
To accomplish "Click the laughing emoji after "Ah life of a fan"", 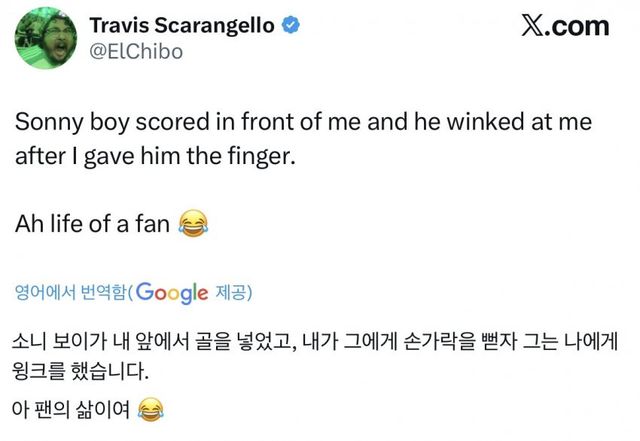I will 191,223.
